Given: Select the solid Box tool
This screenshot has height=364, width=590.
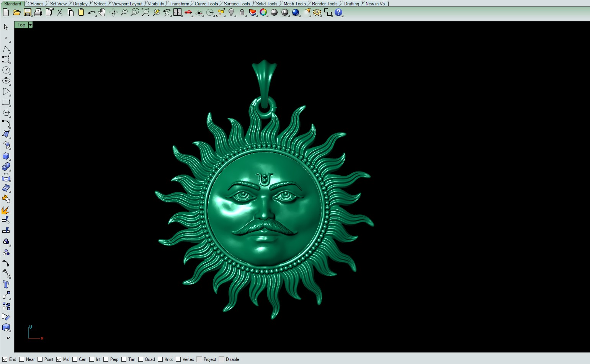Looking at the screenshot, I should point(6,156).
